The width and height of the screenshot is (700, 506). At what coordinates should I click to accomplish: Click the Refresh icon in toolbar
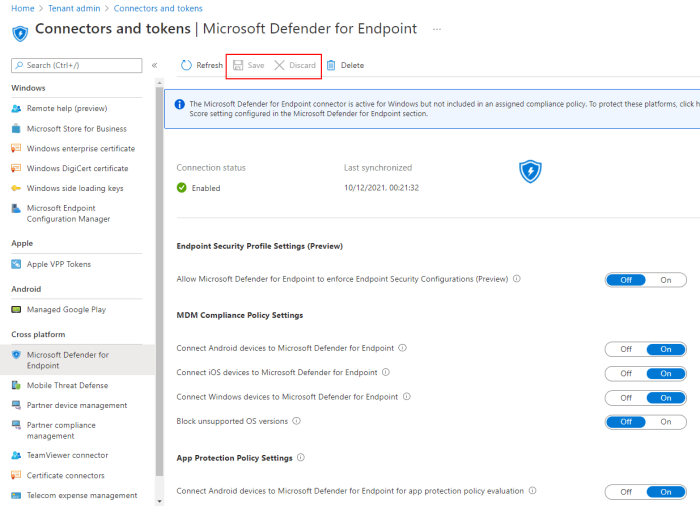(x=186, y=66)
